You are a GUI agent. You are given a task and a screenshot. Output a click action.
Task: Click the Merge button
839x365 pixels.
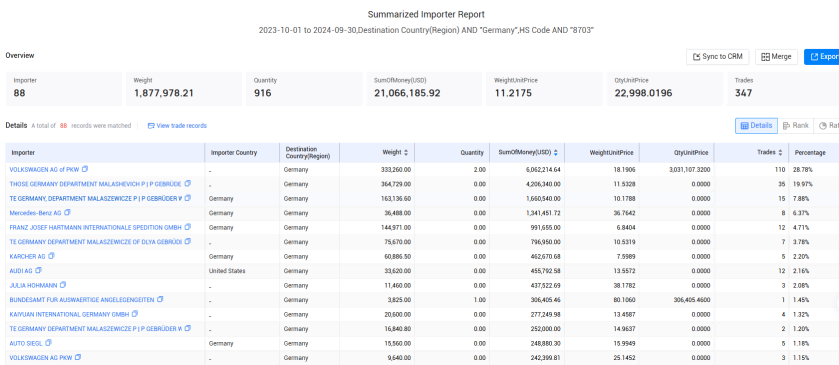click(776, 57)
